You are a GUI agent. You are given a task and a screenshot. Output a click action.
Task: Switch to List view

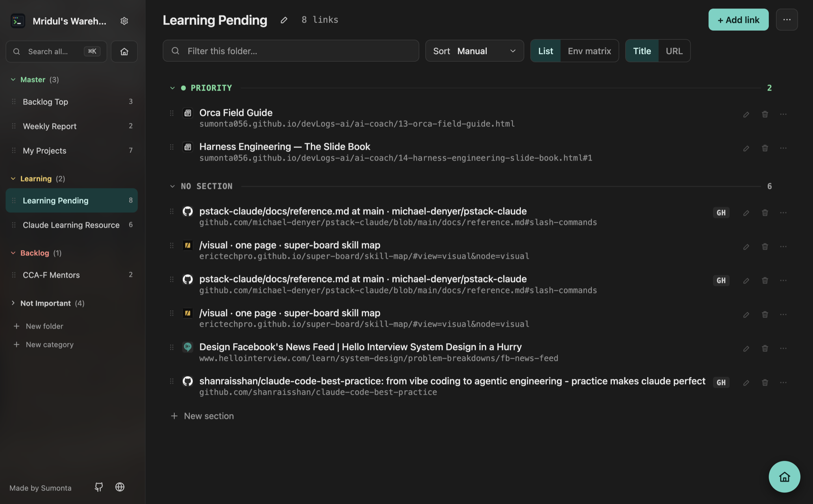(546, 51)
